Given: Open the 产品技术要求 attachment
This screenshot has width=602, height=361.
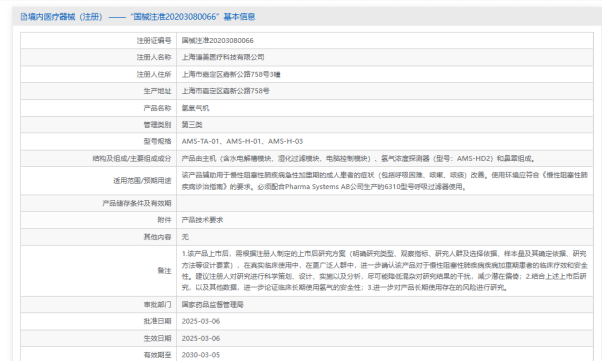Looking at the screenshot, I should 202,220.
